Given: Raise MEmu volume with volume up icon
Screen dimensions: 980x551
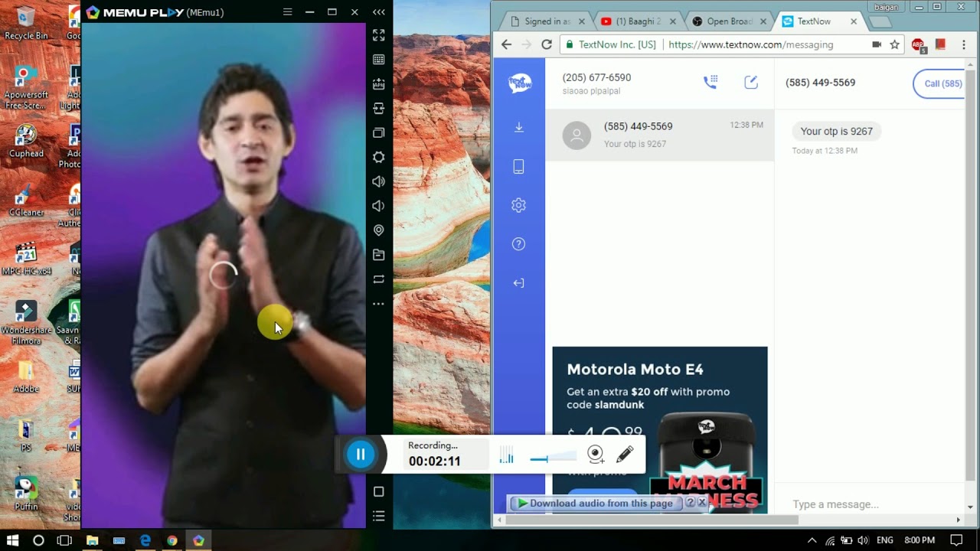Looking at the screenshot, I should pos(378,181).
